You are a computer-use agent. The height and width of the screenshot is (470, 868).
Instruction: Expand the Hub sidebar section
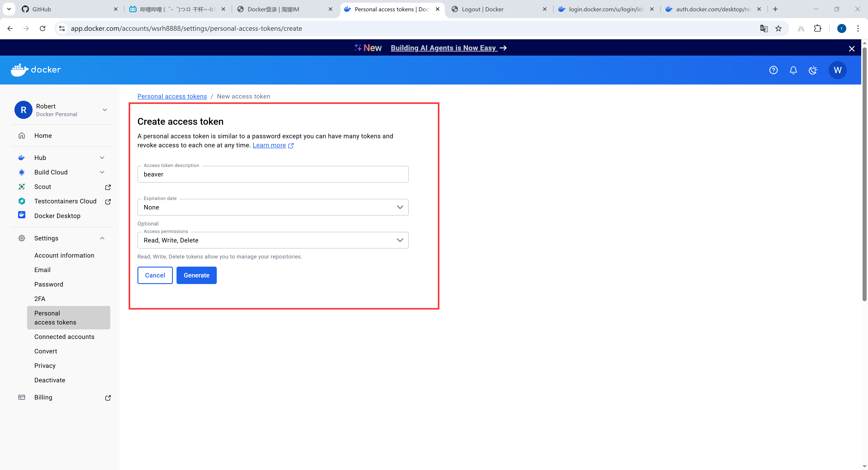[102, 158]
